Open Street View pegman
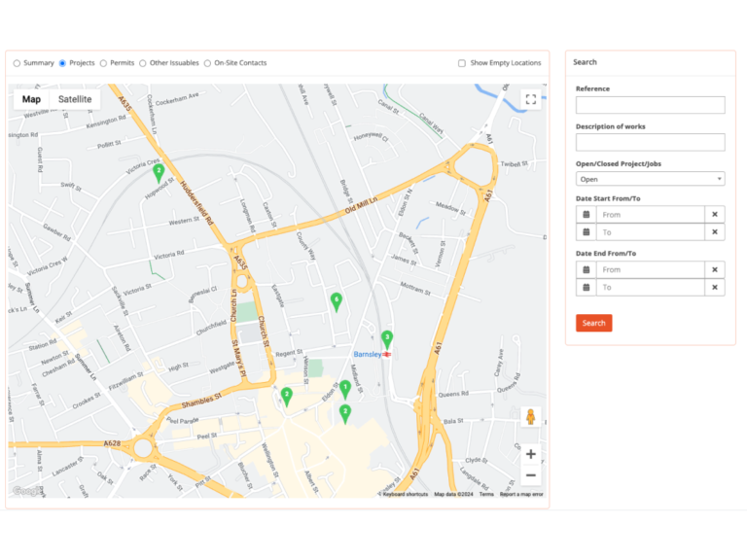The height and width of the screenshot is (560, 747). pyautogui.click(x=530, y=417)
